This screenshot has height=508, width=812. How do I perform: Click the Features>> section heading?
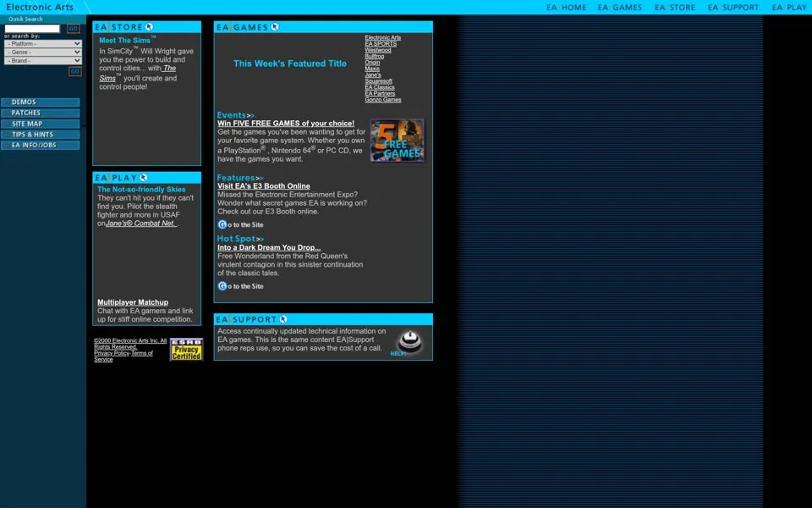240,178
